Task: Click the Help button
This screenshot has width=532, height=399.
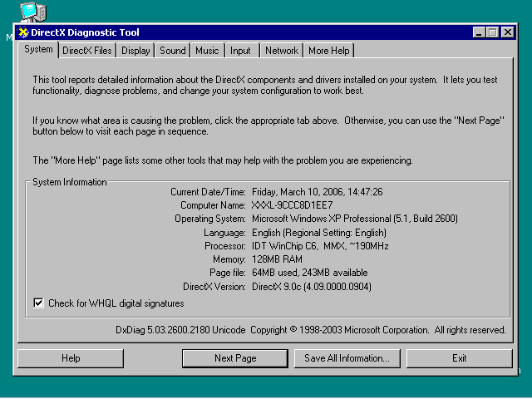Action: pyautogui.click(x=71, y=358)
